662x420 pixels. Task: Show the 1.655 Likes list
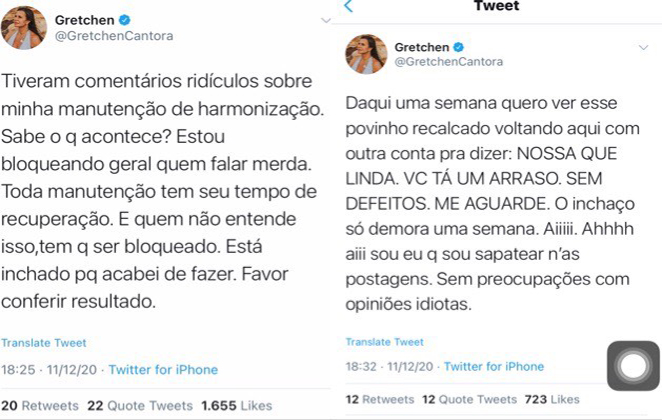click(x=236, y=404)
